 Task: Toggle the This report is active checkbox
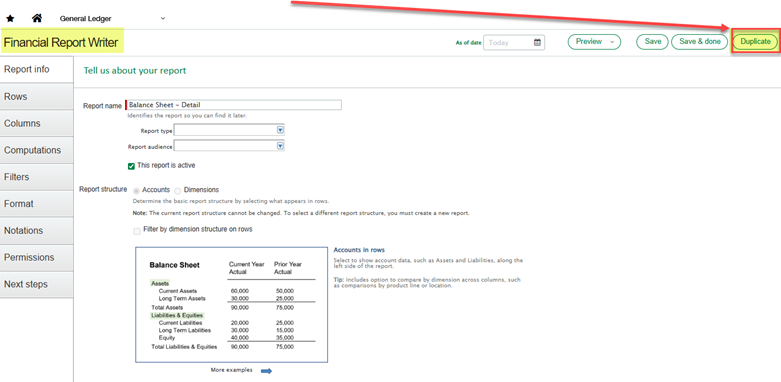coord(131,166)
